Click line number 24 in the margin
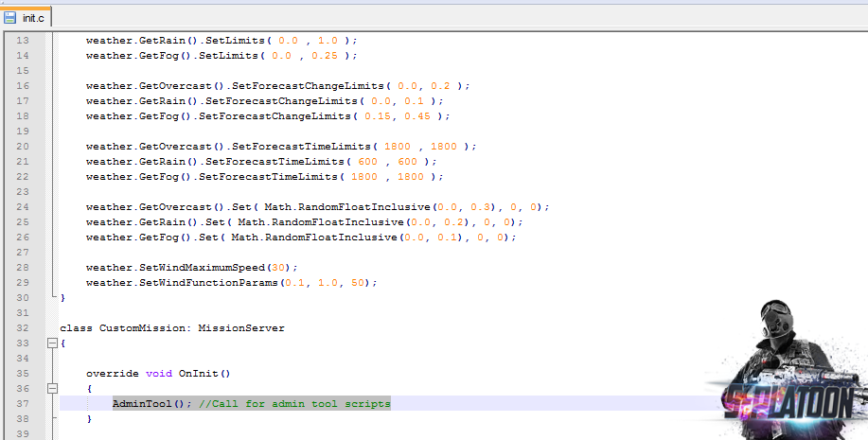868x440 pixels. [23, 206]
